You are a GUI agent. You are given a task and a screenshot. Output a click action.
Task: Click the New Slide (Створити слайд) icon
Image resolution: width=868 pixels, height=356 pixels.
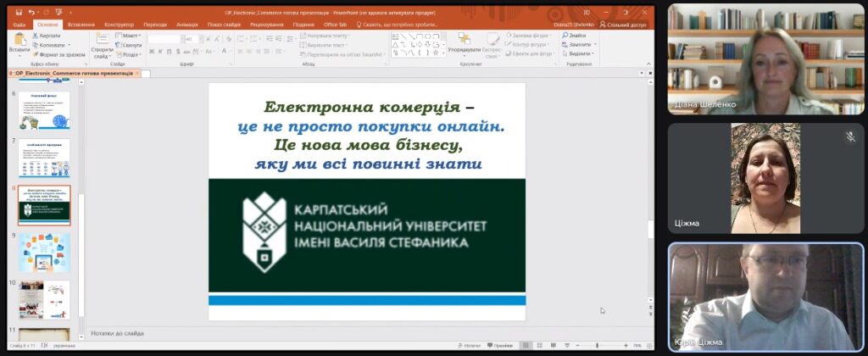pos(102,44)
